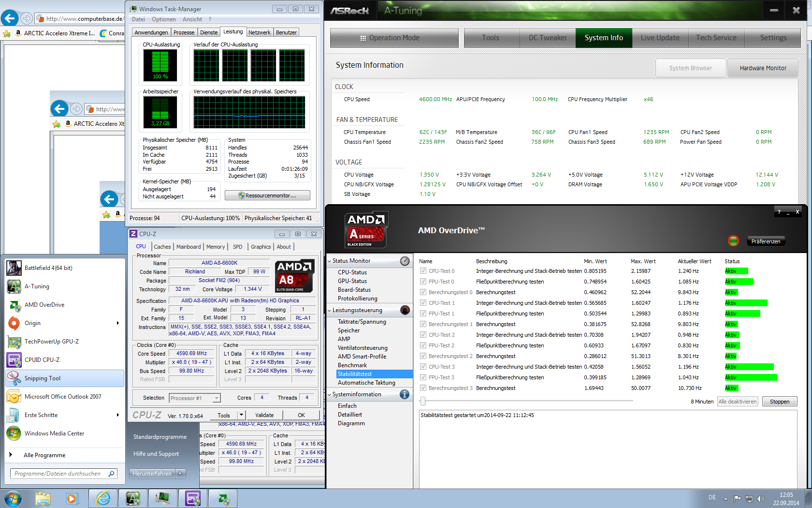The width and height of the screenshot is (812, 508).
Task: Select Stabilitätstest in the OverDrive tree
Action: point(375,374)
